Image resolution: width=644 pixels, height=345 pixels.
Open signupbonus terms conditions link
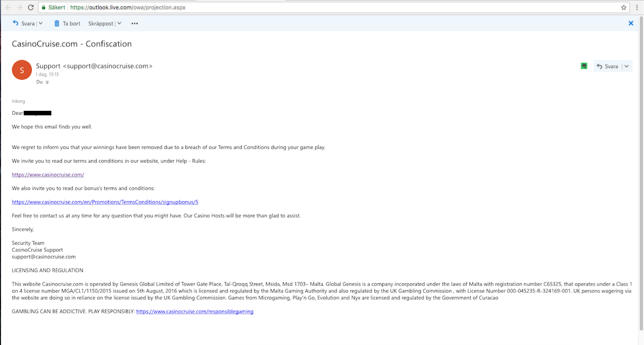coord(105,202)
